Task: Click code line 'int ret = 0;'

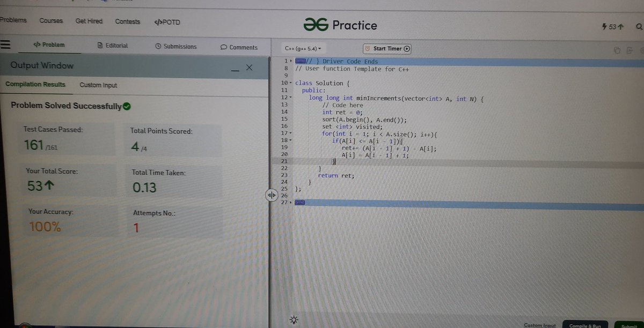Action: tap(342, 112)
